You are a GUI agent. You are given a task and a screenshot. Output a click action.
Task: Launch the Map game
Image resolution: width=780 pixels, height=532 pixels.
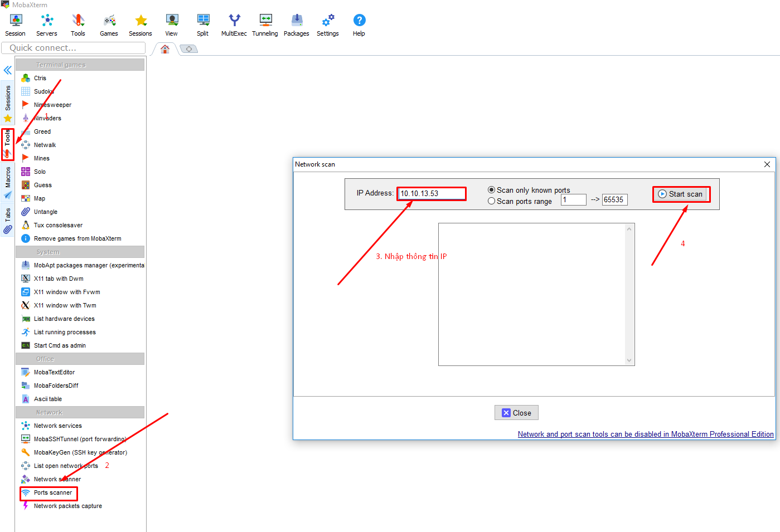40,198
